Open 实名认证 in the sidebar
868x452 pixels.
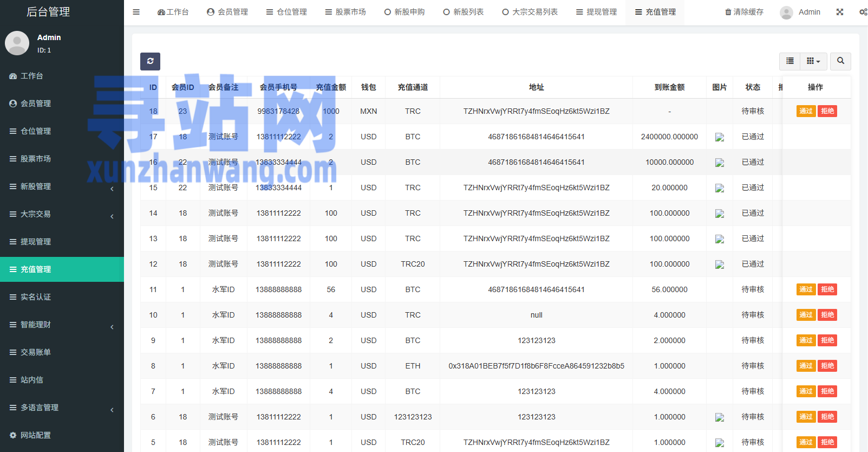click(x=36, y=297)
